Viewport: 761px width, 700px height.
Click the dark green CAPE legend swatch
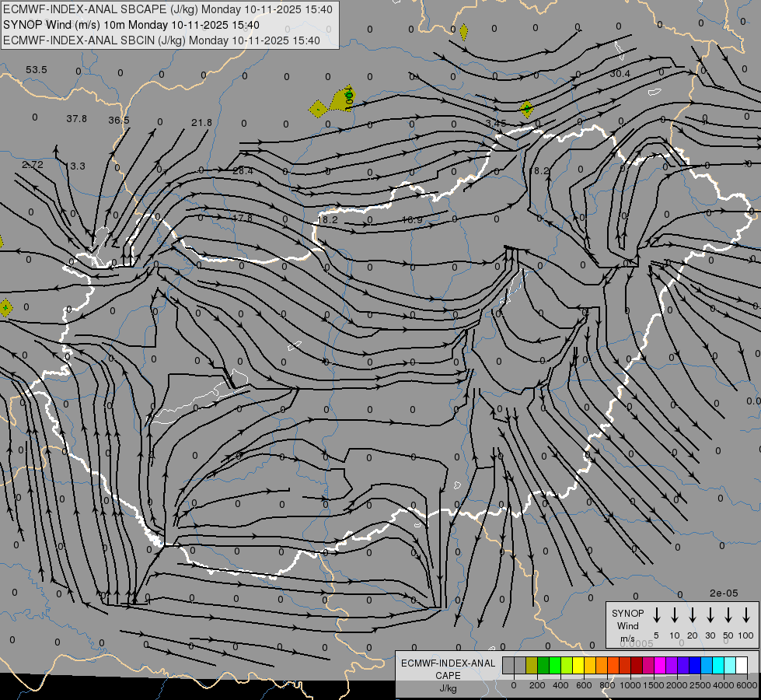click(543, 666)
